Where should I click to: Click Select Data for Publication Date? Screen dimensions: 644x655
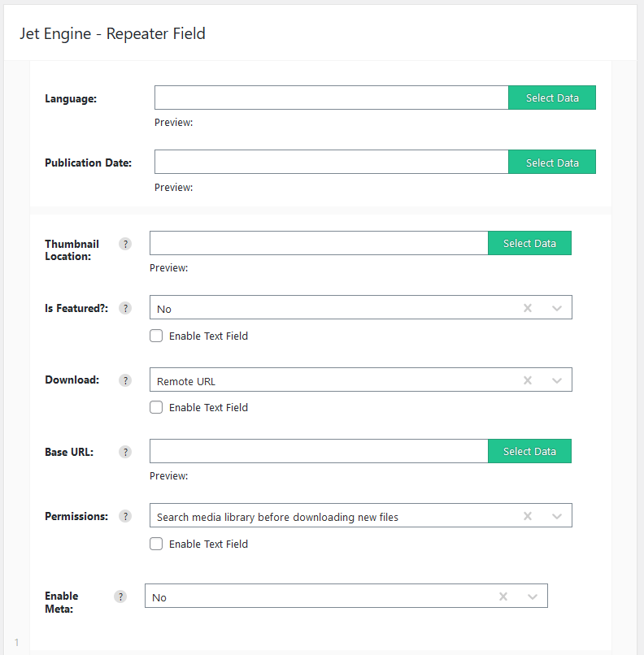click(552, 162)
